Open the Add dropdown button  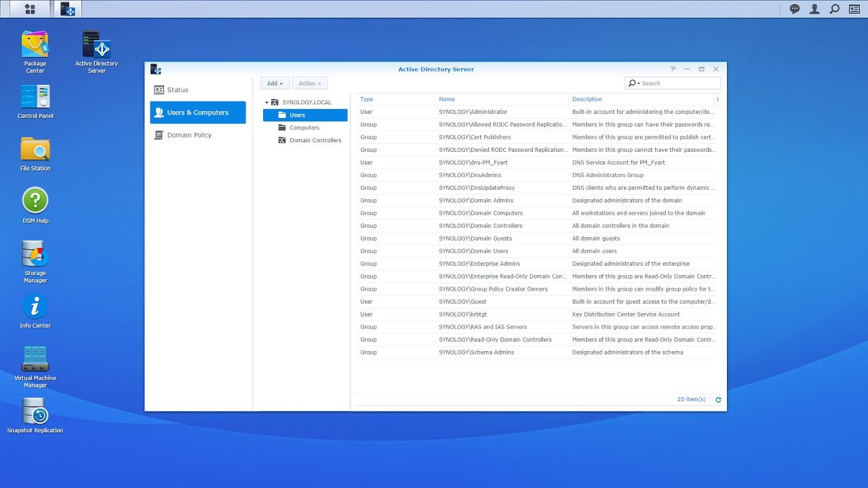click(275, 83)
